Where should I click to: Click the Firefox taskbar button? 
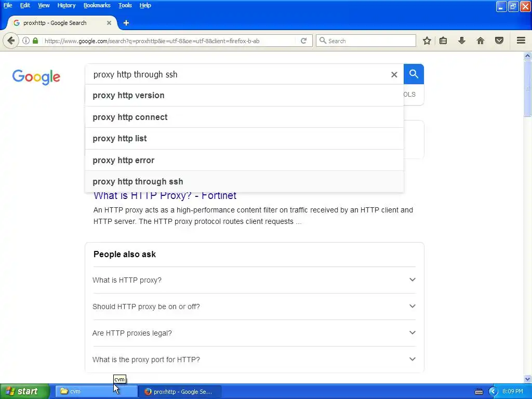click(x=180, y=392)
